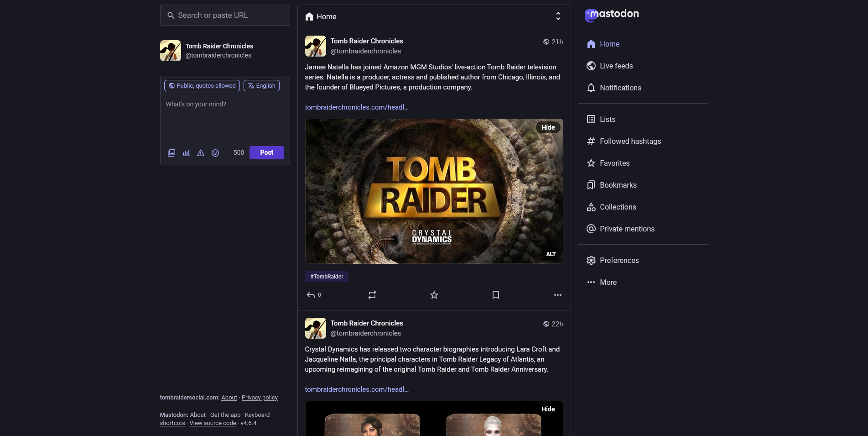Viewport: 868px width, 436px height.
Task: Open Privacy policy link
Action: click(x=260, y=398)
